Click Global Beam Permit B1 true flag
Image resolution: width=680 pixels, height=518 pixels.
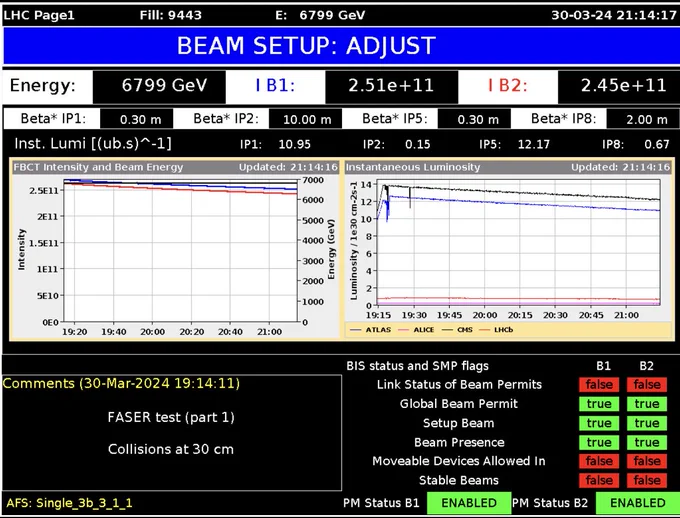point(599,404)
